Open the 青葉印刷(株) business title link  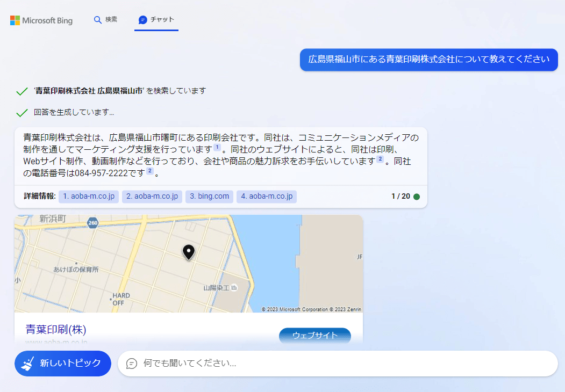tap(56, 329)
